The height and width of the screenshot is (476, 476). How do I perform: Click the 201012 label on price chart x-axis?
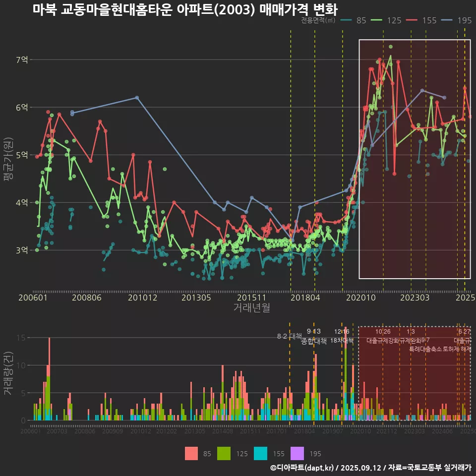pos(142,297)
